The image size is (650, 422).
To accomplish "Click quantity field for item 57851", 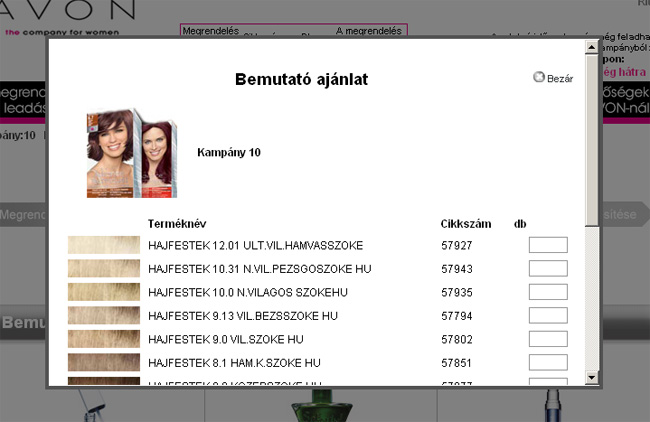I will (548, 363).
